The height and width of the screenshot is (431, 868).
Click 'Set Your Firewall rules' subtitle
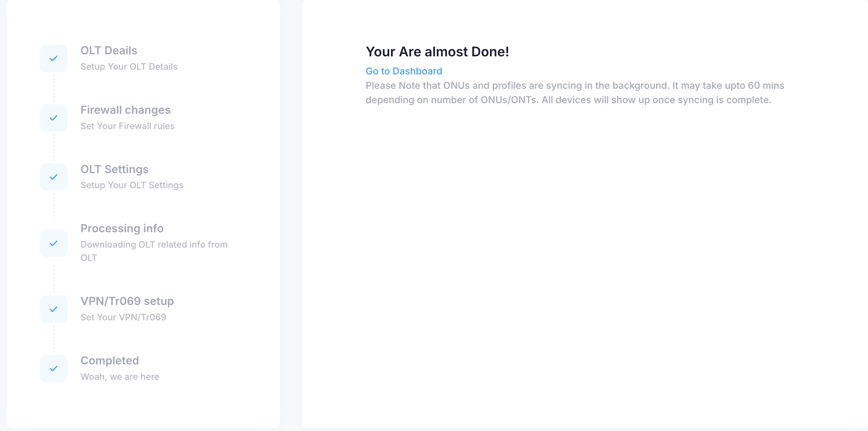(x=127, y=126)
